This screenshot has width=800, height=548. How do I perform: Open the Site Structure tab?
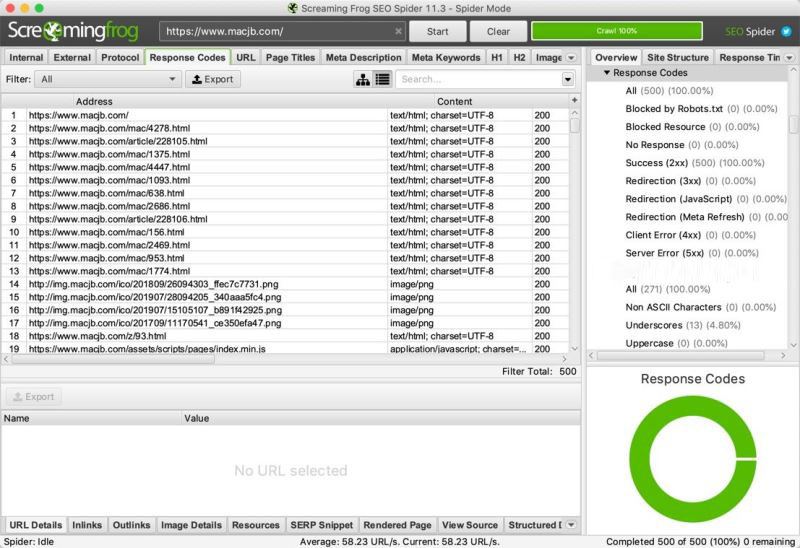point(678,58)
